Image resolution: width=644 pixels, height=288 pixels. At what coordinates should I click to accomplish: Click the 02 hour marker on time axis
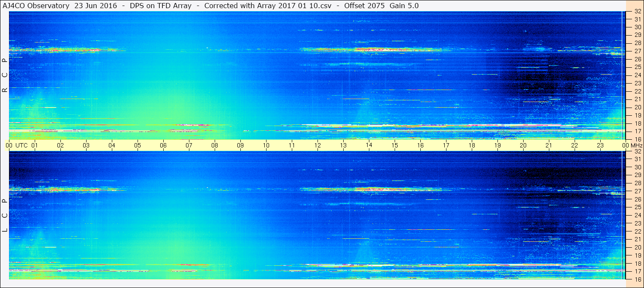point(60,145)
